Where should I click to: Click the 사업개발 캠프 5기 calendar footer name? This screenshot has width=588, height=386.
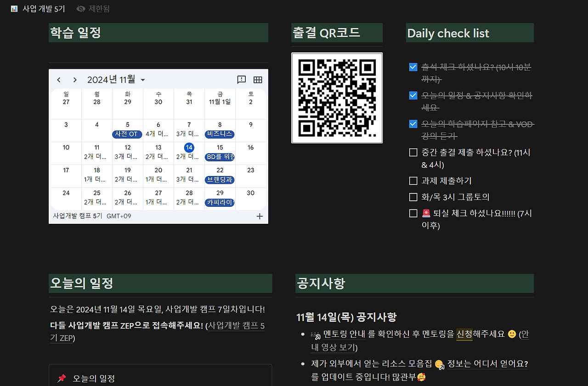click(78, 216)
